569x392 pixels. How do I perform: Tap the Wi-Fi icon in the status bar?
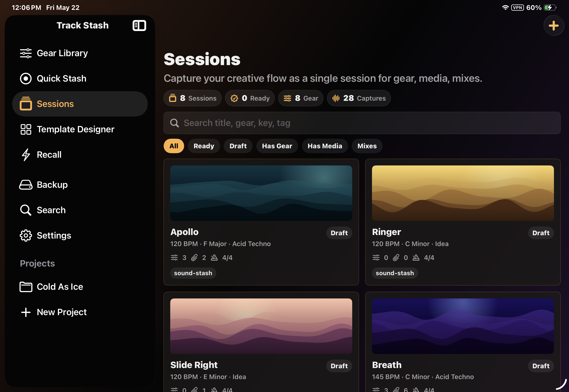[x=505, y=8]
